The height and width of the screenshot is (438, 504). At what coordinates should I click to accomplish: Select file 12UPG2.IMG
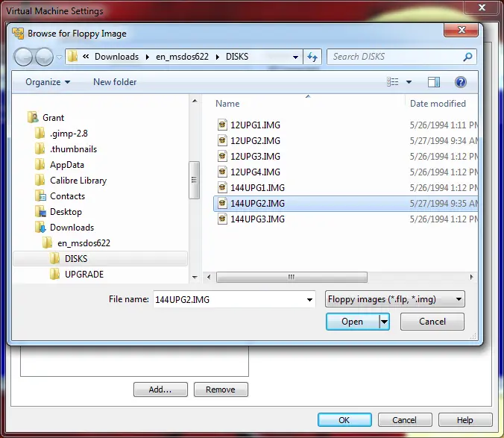point(255,140)
